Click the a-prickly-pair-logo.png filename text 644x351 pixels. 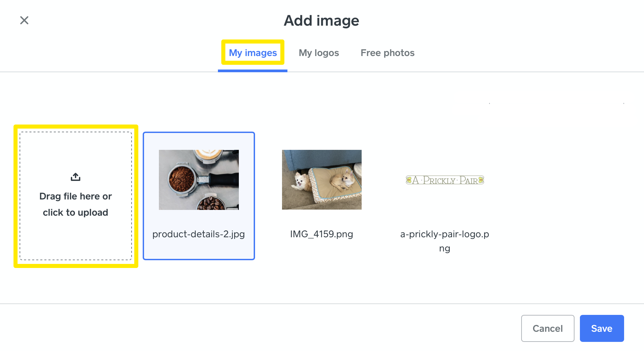click(x=444, y=241)
